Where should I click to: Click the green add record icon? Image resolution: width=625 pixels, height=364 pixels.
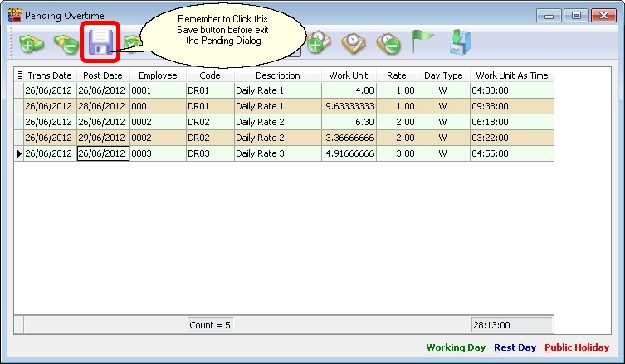(31, 43)
